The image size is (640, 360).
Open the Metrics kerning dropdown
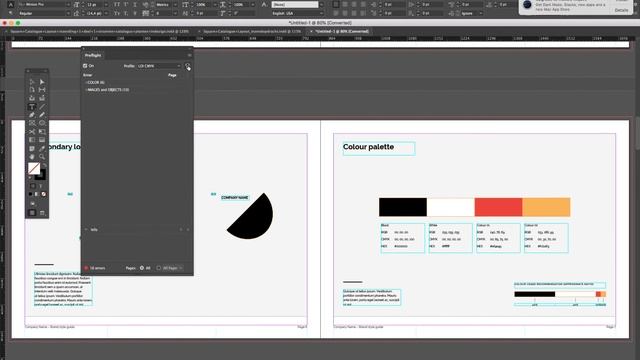(x=175, y=4)
